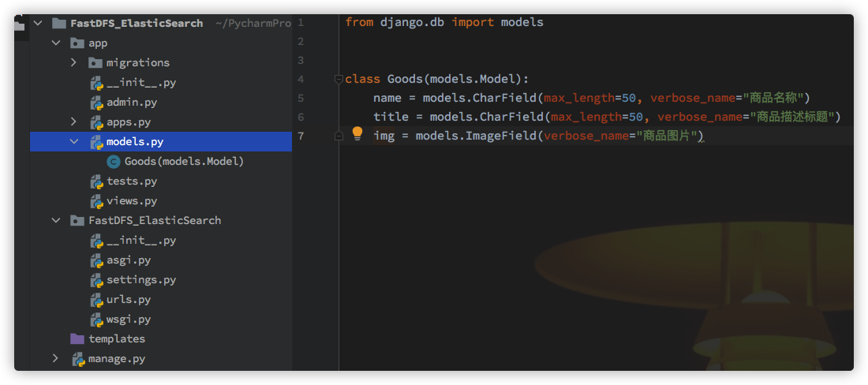Screen dimensions: 868x385
Task: Click the yellow light bulb intention icon
Action: coord(357,133)
